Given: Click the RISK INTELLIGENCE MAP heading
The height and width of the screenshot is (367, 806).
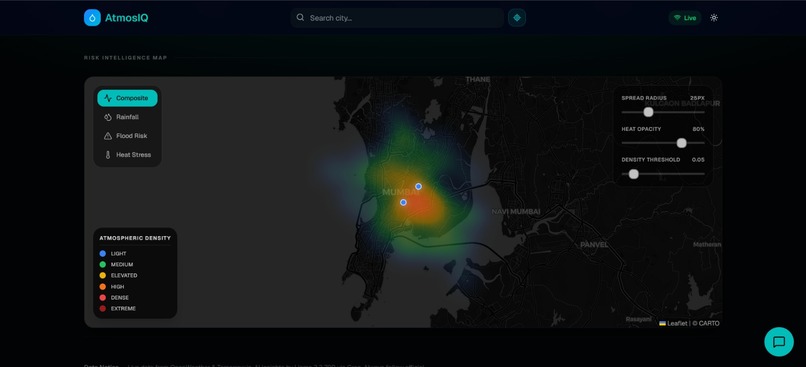Looking at the screenshot, I should (x=125, y=58).
